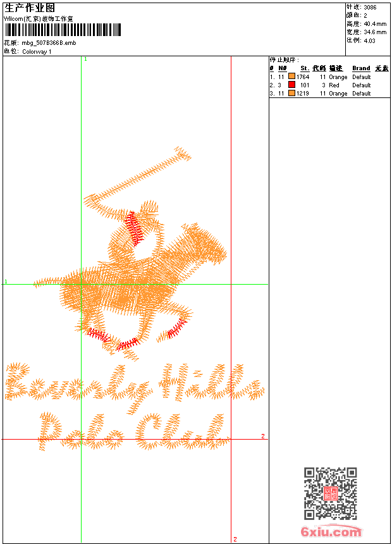
Task: Select the scale value '4.03'
Action: click(x=369, y=40)
